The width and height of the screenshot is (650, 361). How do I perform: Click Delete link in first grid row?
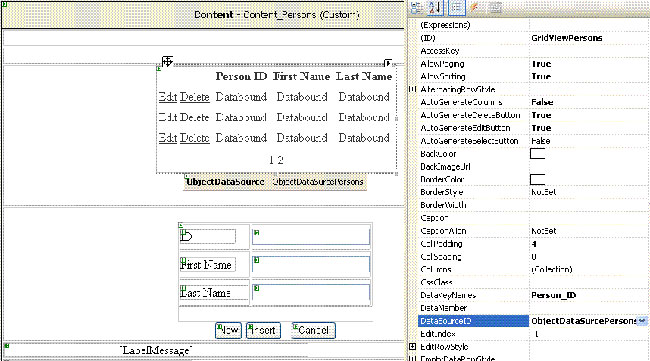[x=194, y=97]
